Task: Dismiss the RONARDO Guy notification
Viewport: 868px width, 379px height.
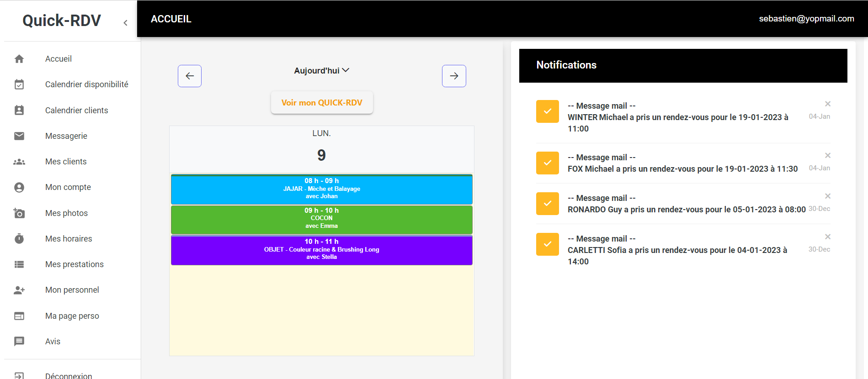Action: [x=827, y=196]
